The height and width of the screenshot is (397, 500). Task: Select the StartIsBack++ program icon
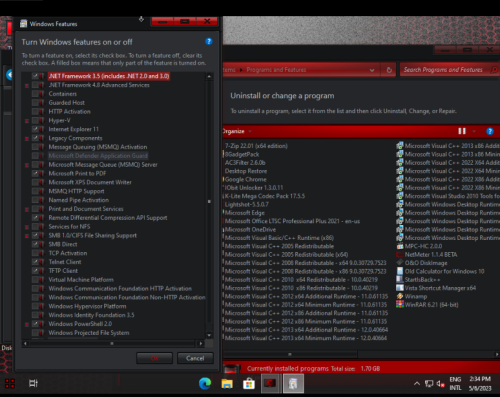(400, 280)
